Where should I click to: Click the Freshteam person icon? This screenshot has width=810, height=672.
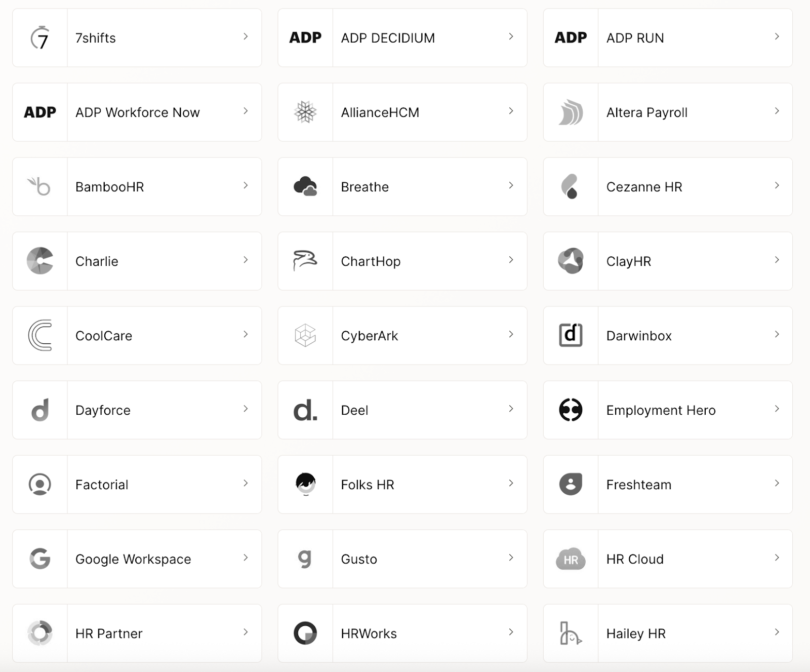[x=571, y=484]
